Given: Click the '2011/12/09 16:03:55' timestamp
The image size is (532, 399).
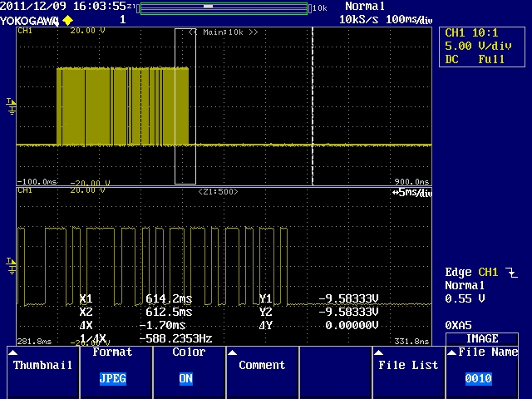Looking at the screenshot, I should tap(63, 6).
